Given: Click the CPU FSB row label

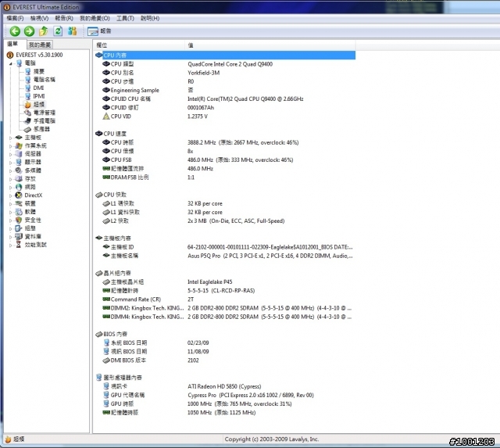Looking at the screenshot, I should click(121, 159).
